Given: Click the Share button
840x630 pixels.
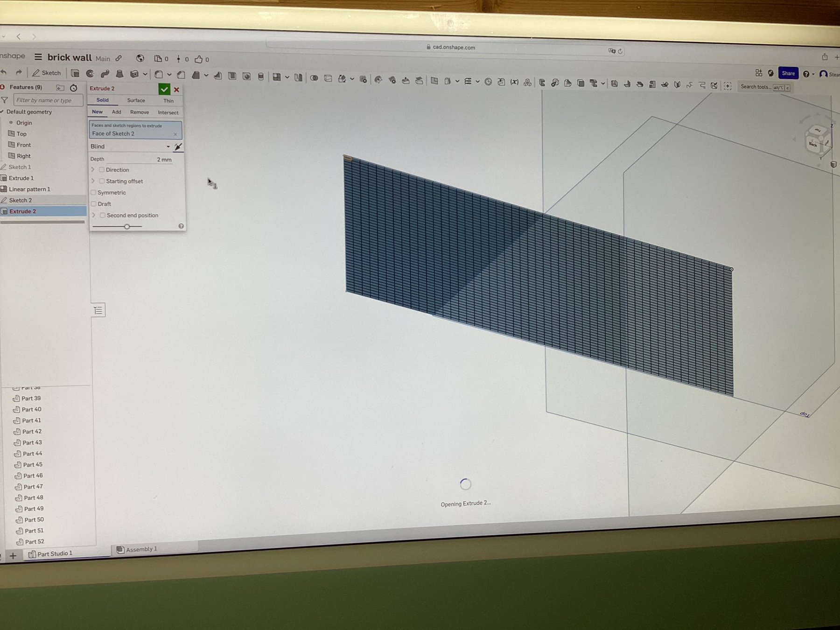Looking at the screenshot, I should (788, 73).
